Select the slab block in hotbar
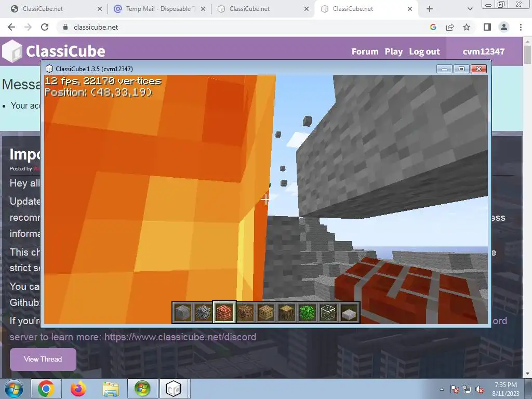532x399 pixels. point(349,312)
